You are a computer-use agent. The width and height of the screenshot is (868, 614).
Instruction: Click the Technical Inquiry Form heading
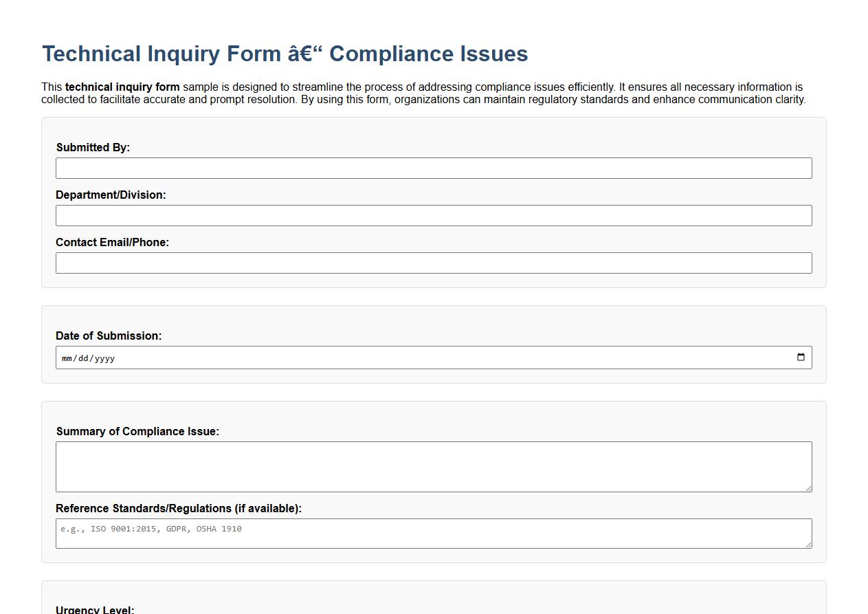coord(285,53)
